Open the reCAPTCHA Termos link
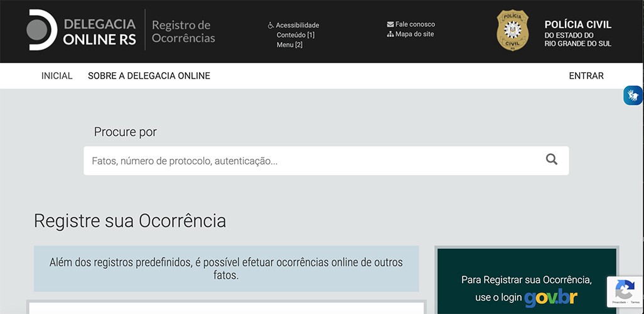Screen dimensions: 644x314 click(x=635, y=302)
